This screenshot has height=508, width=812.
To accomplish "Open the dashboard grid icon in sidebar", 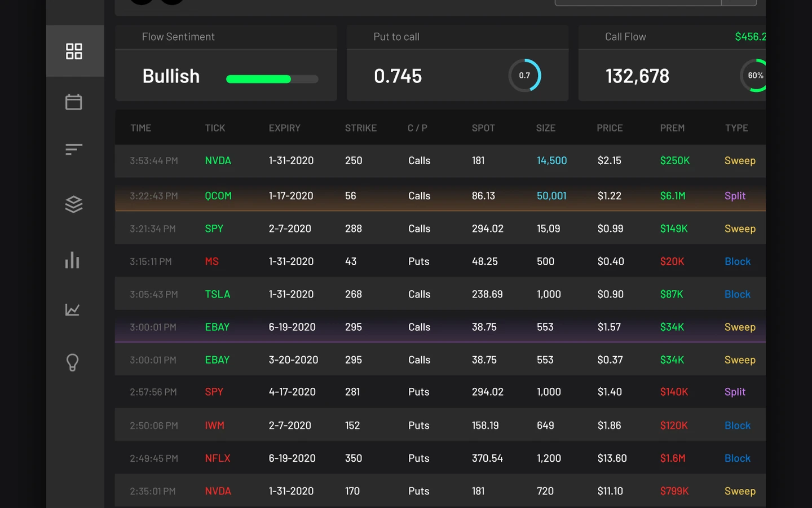I will point(74,51).
